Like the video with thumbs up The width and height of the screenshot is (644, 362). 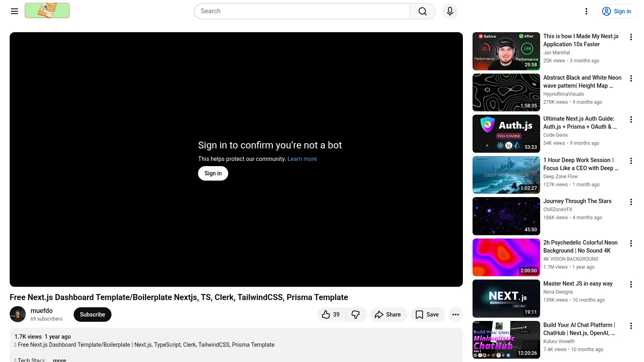pos(331,315)
